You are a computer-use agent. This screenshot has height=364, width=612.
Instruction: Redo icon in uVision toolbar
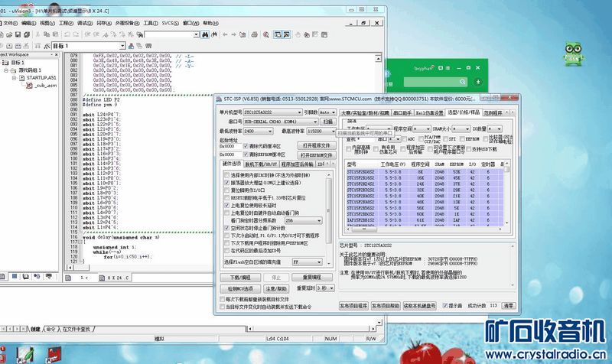(x=76, y=34)
